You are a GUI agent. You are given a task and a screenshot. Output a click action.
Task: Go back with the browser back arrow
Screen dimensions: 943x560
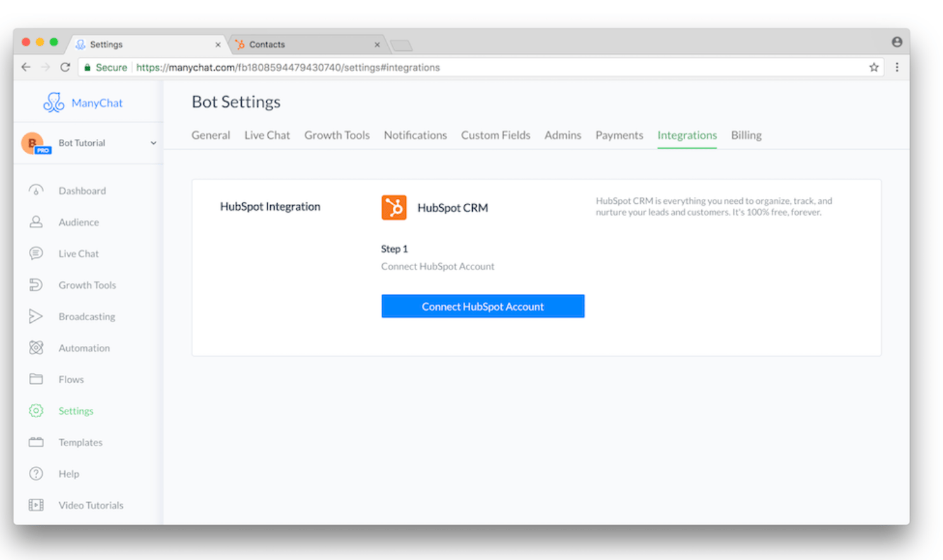pyautogui.click(x=26, y=67)
